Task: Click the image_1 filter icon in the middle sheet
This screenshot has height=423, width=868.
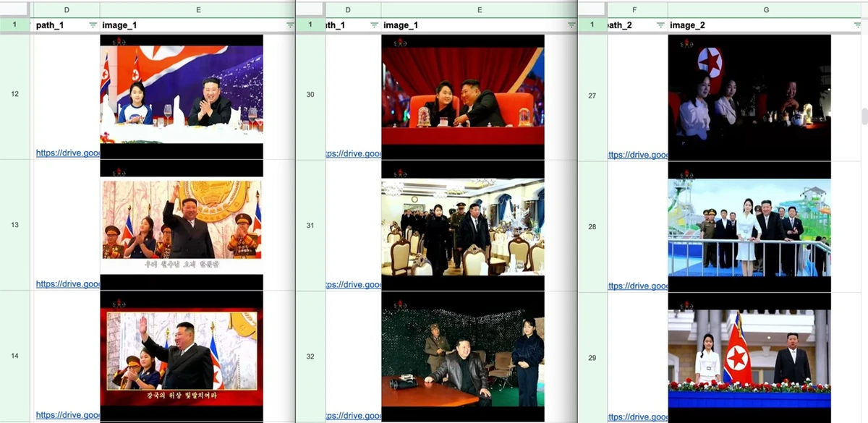Action: [x=571, y=25]
